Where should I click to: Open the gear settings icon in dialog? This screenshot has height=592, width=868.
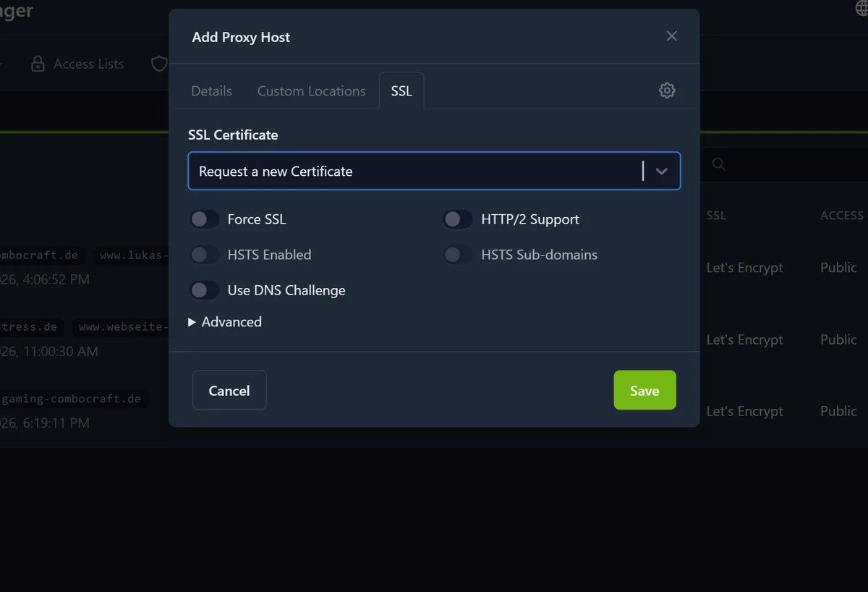667,90
